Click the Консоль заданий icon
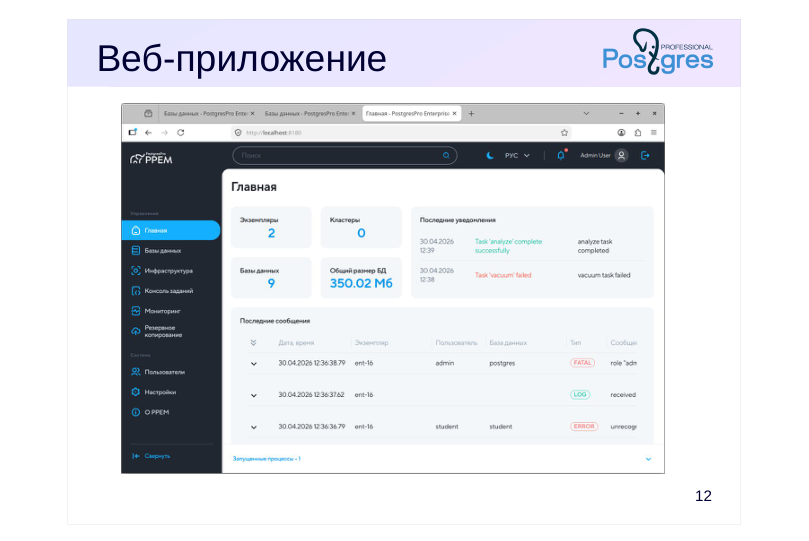 (136, 291)
